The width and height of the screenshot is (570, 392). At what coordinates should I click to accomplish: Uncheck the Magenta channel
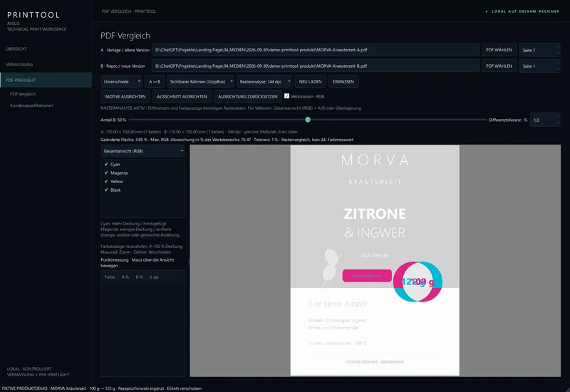pos(106,172)
